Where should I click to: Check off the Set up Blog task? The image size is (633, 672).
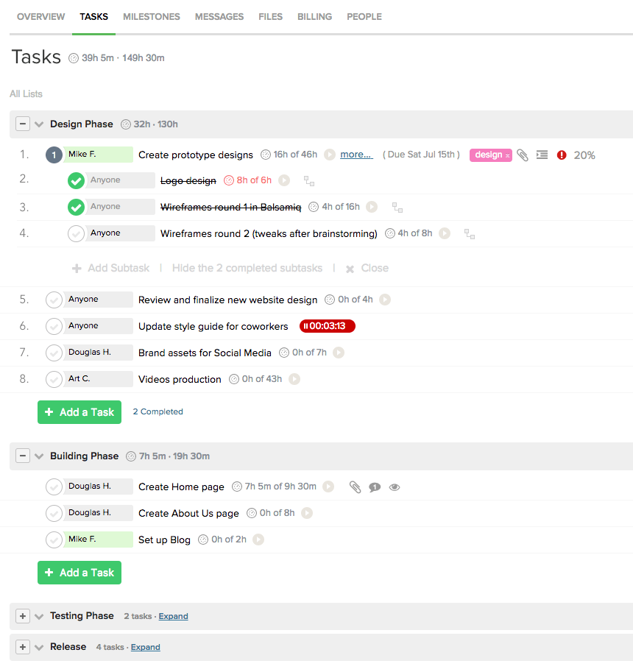click(54, 540)
